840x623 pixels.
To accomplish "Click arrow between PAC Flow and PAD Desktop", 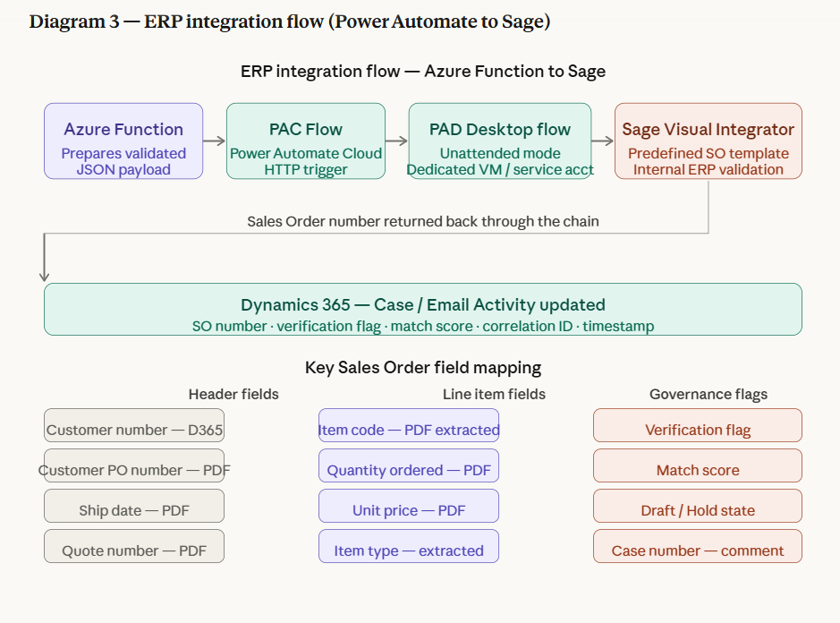I will click(396, 141).
